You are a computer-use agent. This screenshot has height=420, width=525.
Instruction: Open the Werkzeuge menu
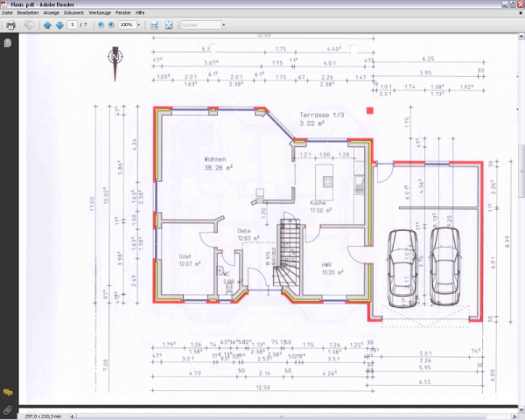(x=99, y=13)
